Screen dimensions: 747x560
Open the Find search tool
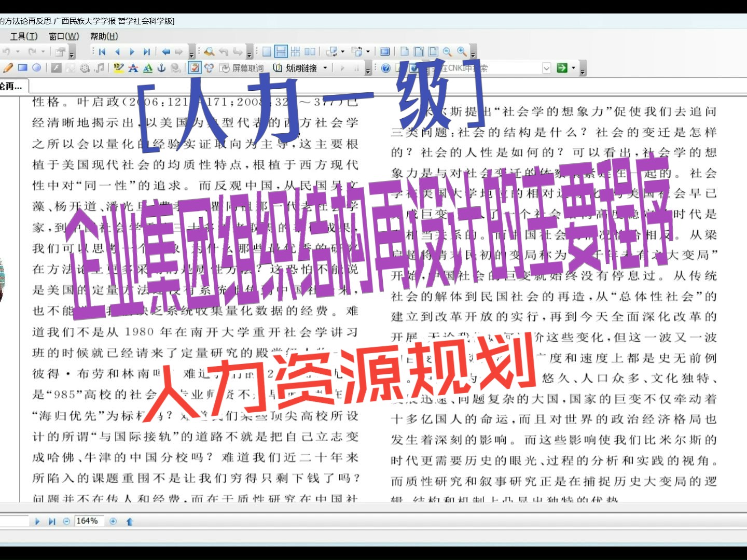click(209, 51)
